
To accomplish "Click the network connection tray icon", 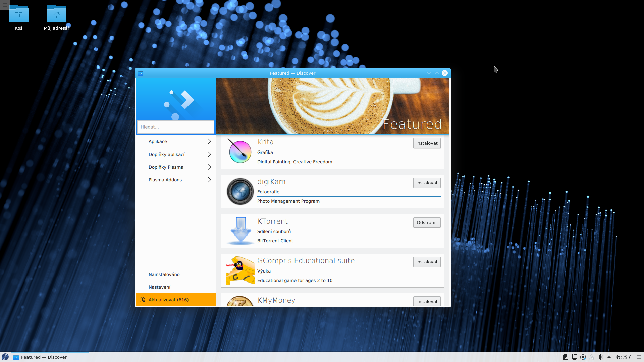I will point(574,357).
